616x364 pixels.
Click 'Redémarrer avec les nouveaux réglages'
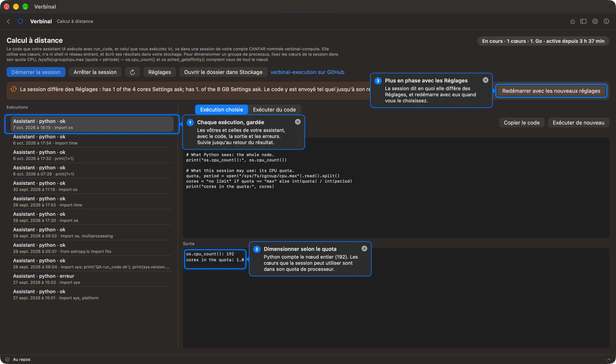[551, 91]
